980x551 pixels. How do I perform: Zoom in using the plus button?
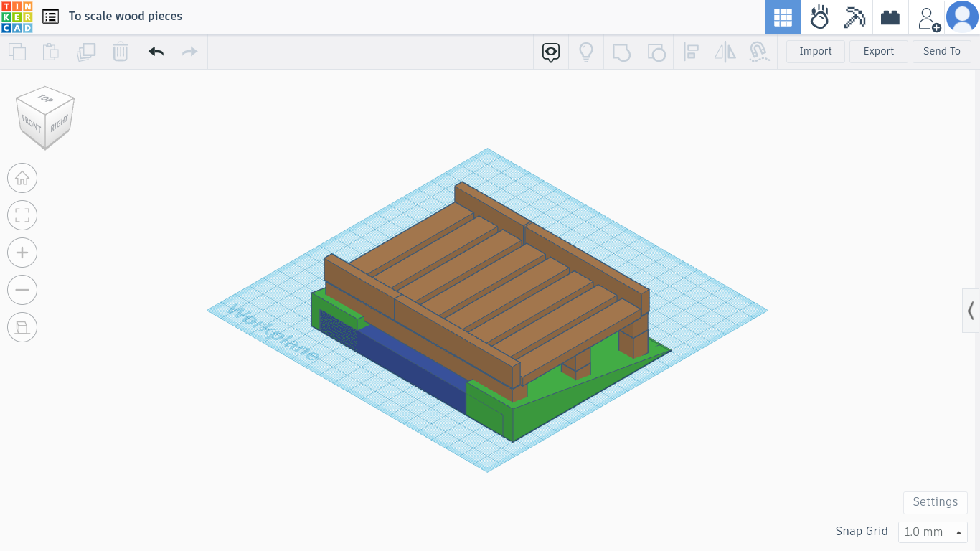(22, 253)
